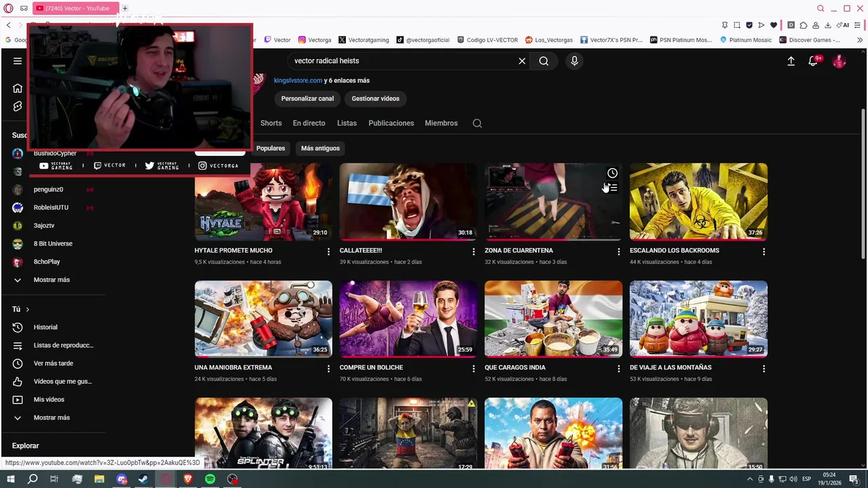Image resolution: width=868 pixels, height=488 pixels.
Task: Open options for DE VIAJE A LAS MONTAÑAS
Action: click(764, 369)
